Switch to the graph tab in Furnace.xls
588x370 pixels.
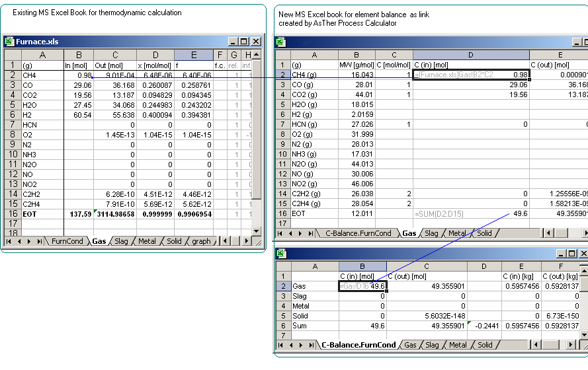[x=200, y=242]
